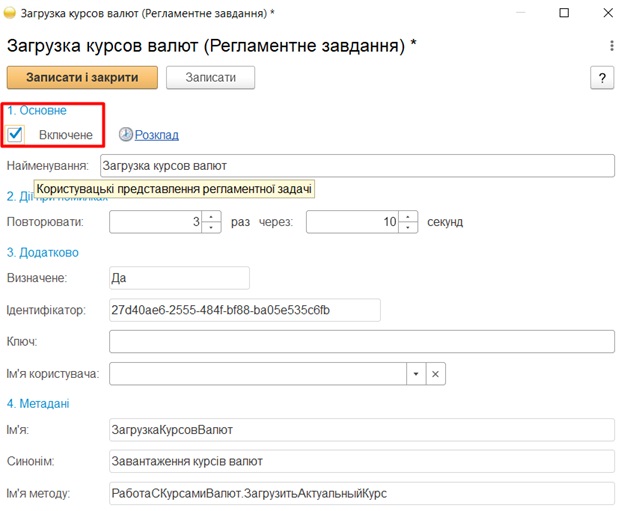The height and width of the screenshot is (511, 624).
Task: Clear the Ім'я користувача field with X
Action: tap(435, 373)
